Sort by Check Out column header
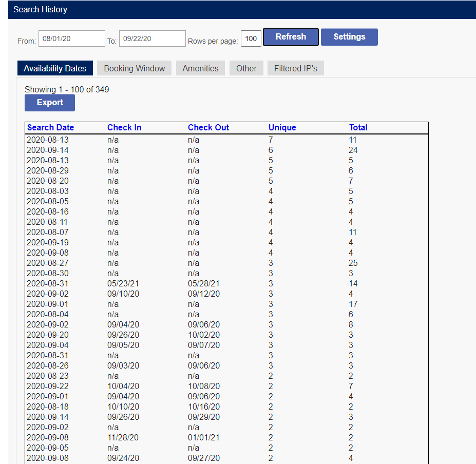Screen dimensions: 476x464 (208, 127)
